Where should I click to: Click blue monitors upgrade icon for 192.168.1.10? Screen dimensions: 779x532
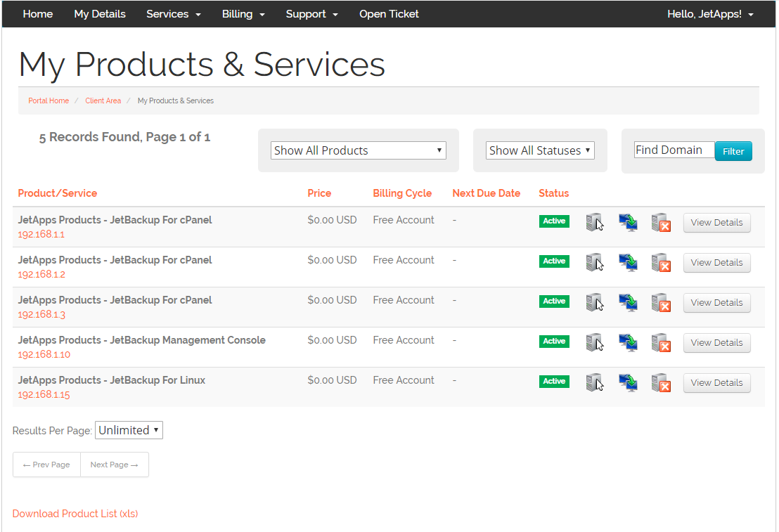tap(628, 342)
